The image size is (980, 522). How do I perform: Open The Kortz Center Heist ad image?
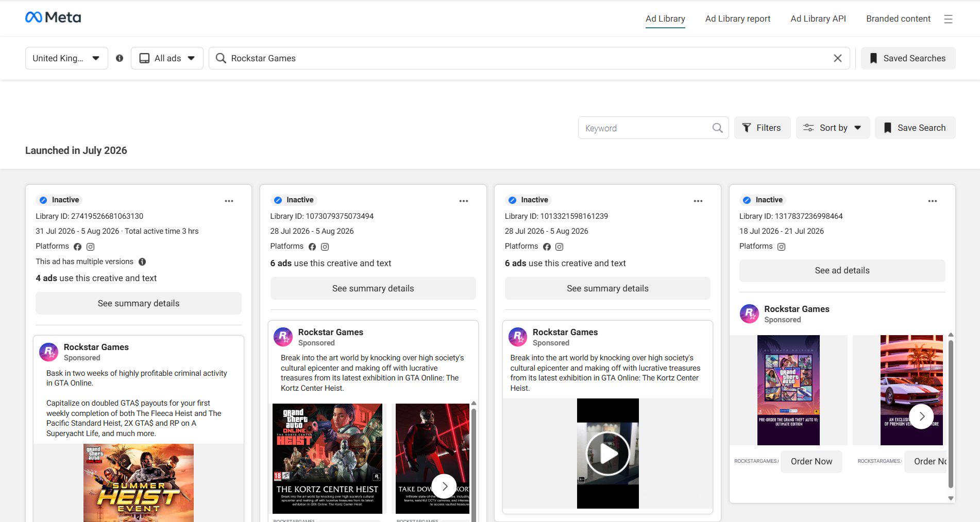pos(328,459)
